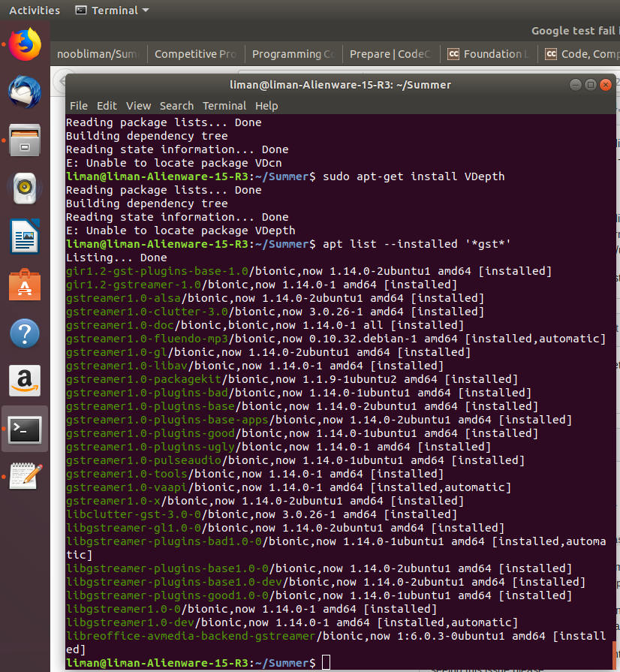Click the text gstreamer1.0-pulseaudio
The width and height of the screenshot is (620, 672).
pos(143,460)
